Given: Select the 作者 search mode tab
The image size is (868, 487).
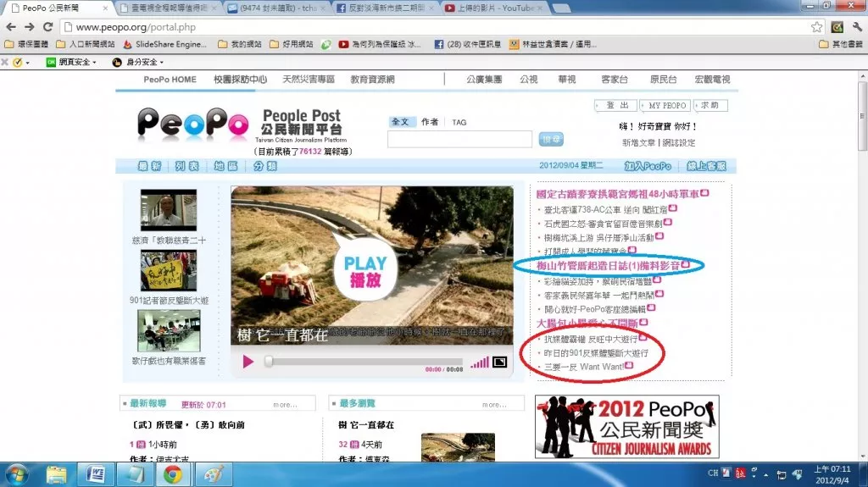Looking at the screenshot, I should click(x=430, y=122).
